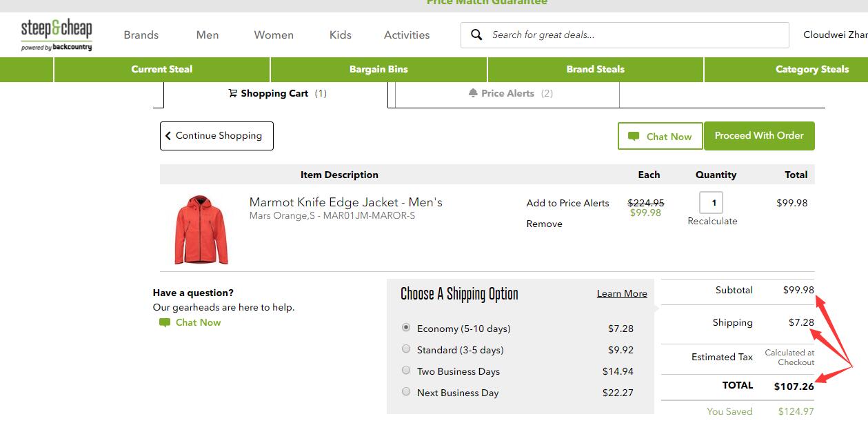Click the search magnifier icon
The image size is (868, 441).
tap(476, 35)
